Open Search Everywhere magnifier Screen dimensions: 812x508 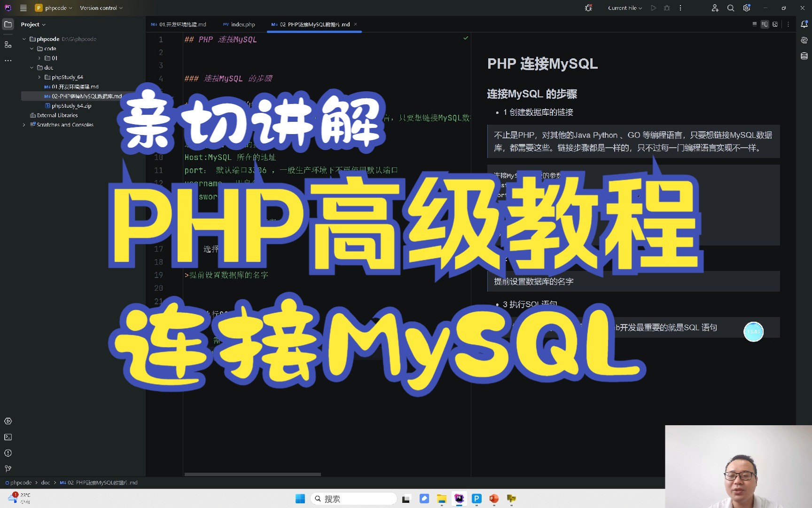(x=731, y=8)
